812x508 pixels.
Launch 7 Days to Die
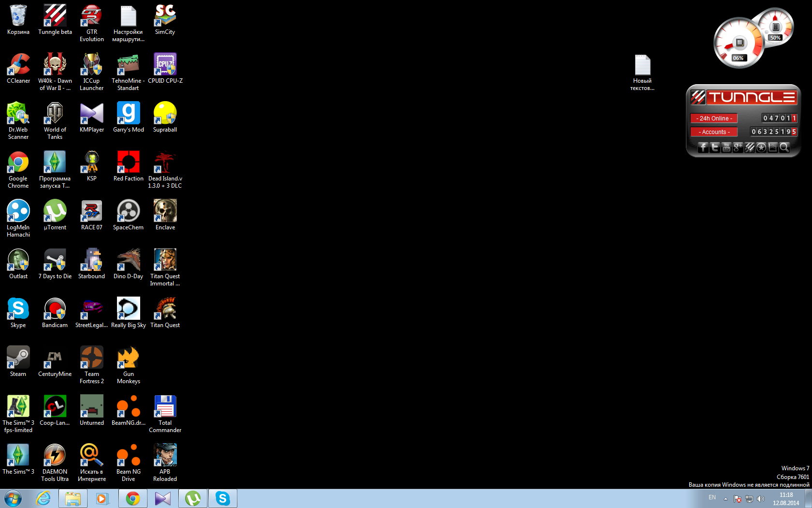(55, 264)
